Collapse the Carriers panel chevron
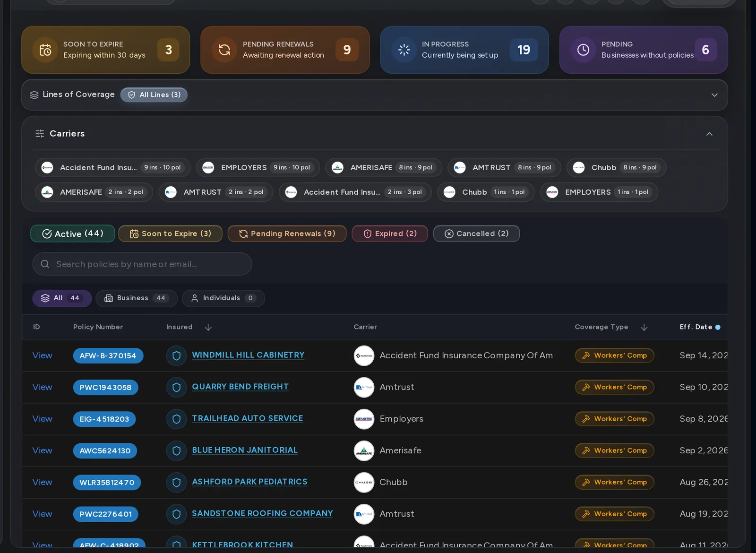This screenshot has width=756, height=553. (709, 134)
